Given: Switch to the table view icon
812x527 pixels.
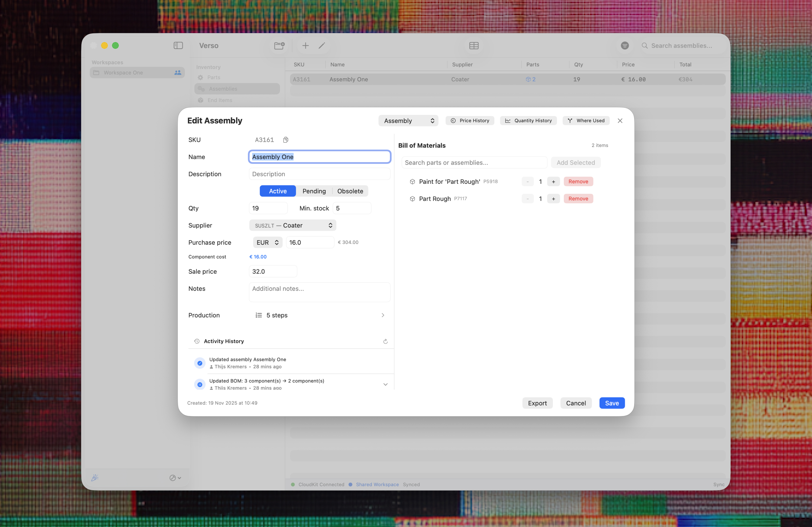Looking at the screenshot, I should pos(474,46).
